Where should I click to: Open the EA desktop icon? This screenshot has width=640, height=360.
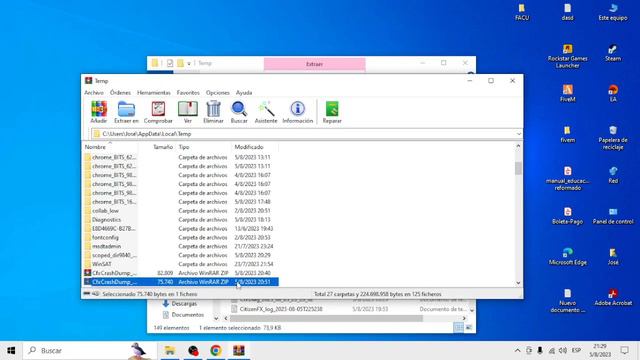[x=613, y=93]
